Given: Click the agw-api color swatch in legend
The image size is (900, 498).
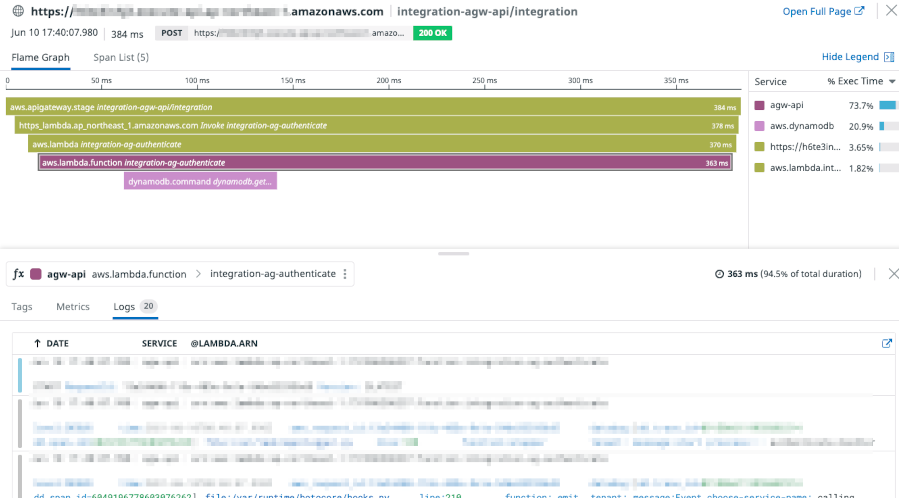Looking at the screenshot, I should pos(759,106).
